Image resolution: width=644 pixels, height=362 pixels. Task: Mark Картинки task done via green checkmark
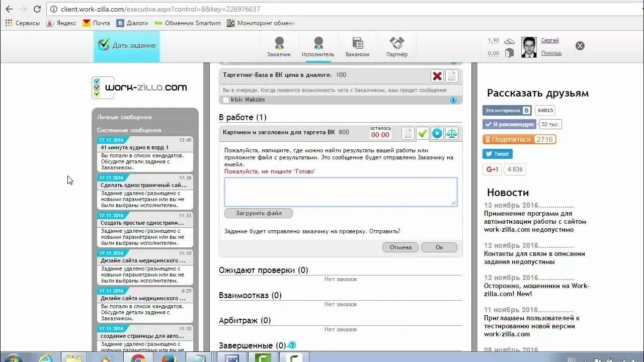pyautogui.click(x=422, y=133)
